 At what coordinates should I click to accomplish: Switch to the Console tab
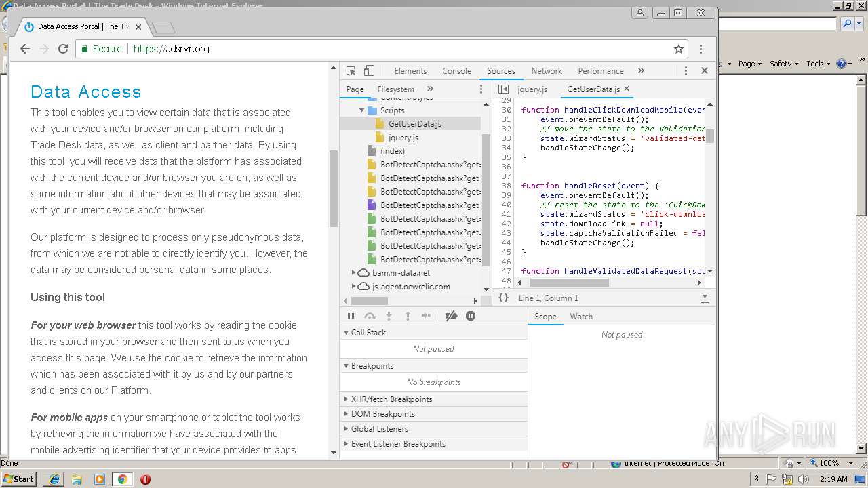(x=456, y=71)
